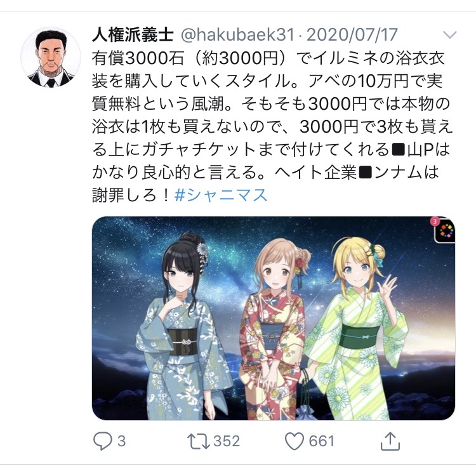Tap the share upload arrow icon
476x471 pixels.
pyautogui.click(x=390, y=441)
